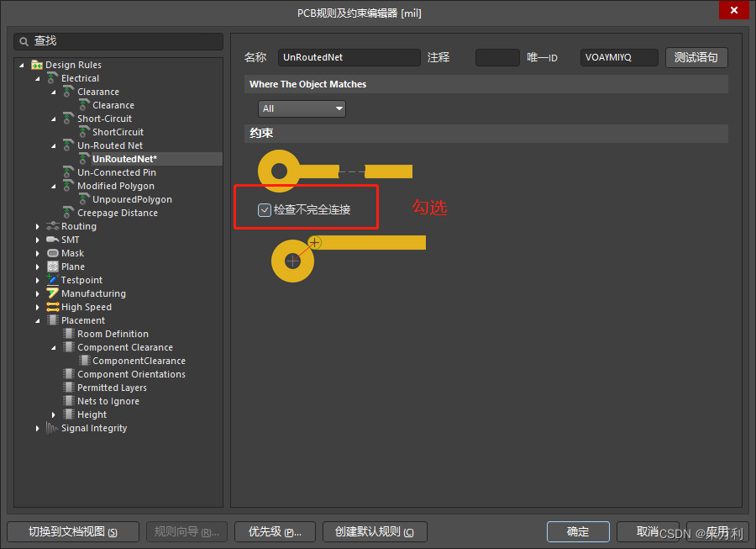The image size is (756, 549).
Task: Click the Routing category icon
Action: tap(53, 226)
